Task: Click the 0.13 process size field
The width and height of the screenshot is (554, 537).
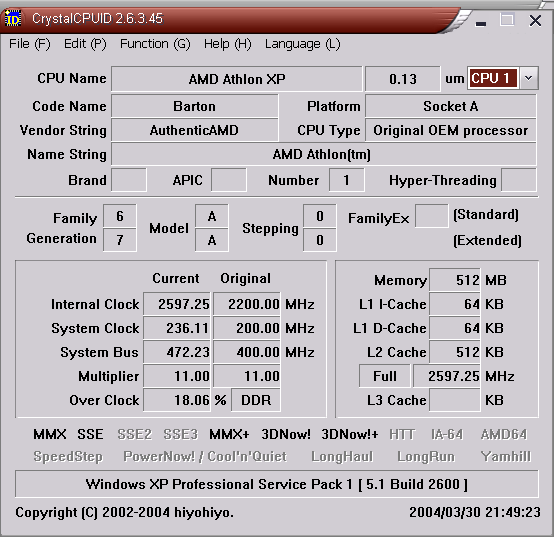Action: pyautogui.click(x=403, y=78)
